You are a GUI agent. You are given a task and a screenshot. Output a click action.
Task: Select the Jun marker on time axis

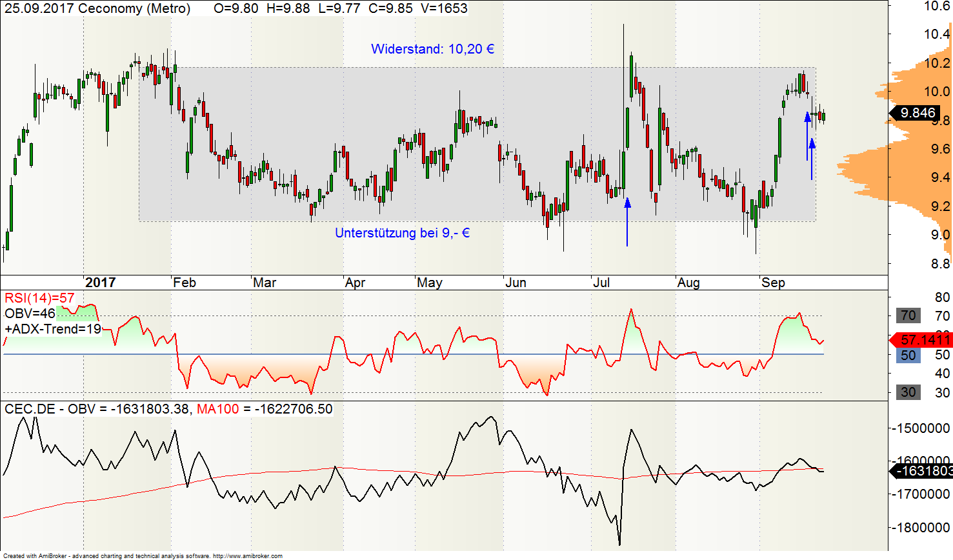(x=516, y=283)
